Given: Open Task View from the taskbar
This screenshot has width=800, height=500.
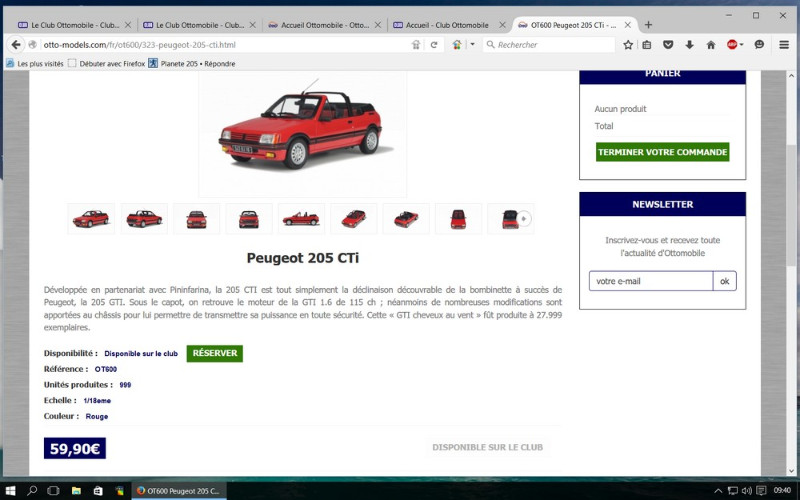Looking at the screenshot, I should point(53,491).
